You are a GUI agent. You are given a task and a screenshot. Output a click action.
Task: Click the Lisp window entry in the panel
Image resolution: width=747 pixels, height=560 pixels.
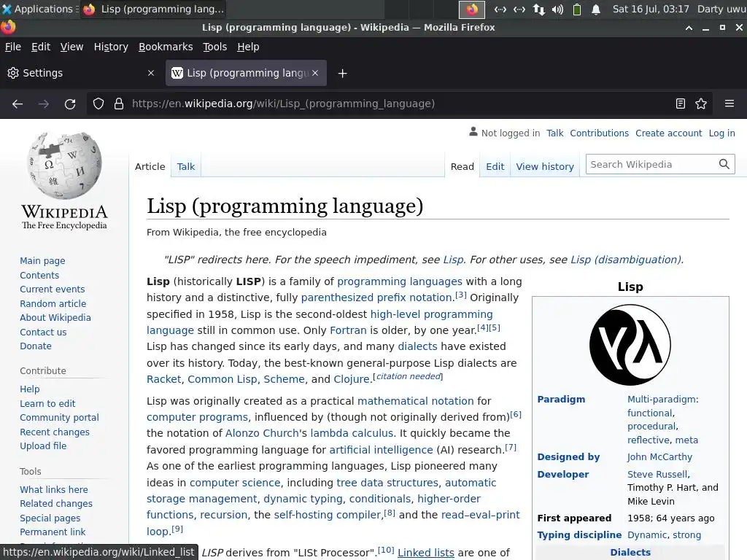point(153,9)
